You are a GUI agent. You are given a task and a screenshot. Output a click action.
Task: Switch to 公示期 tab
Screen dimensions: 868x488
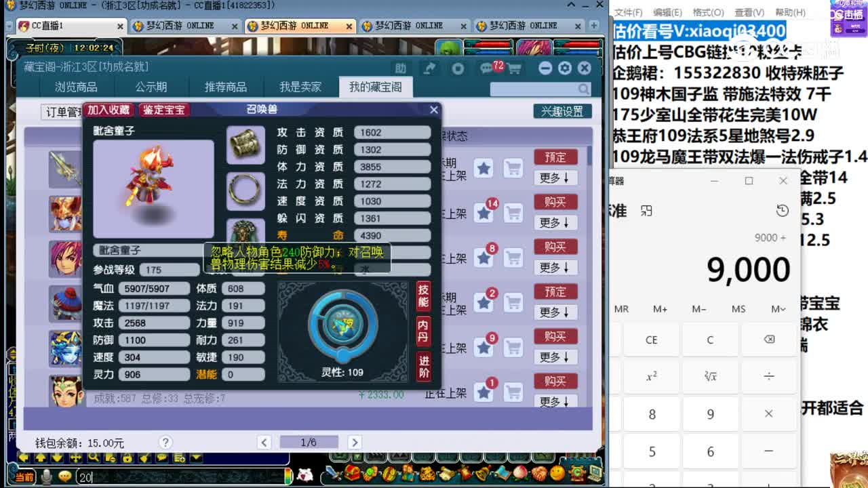pyautogui.click(x=151, y=87)
